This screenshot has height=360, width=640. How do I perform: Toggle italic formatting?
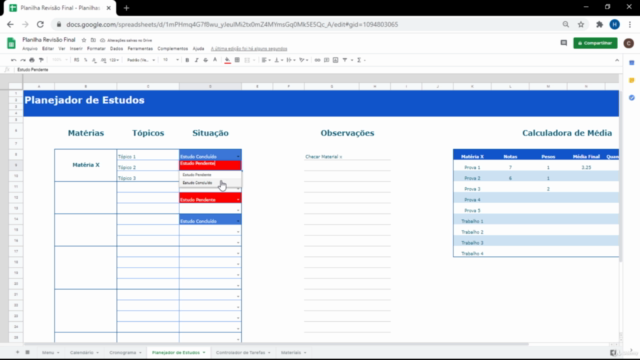coord(196,60)
